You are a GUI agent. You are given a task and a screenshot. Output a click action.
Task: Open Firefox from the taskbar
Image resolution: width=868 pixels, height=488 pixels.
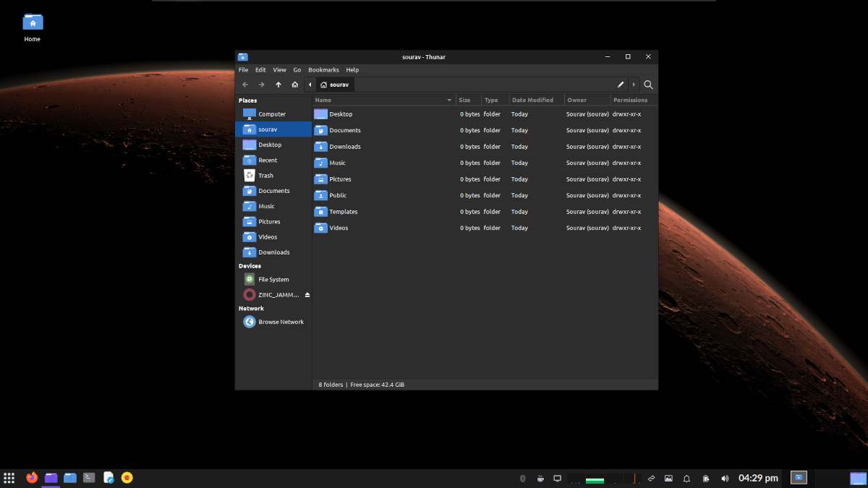(x=31, y=478)
